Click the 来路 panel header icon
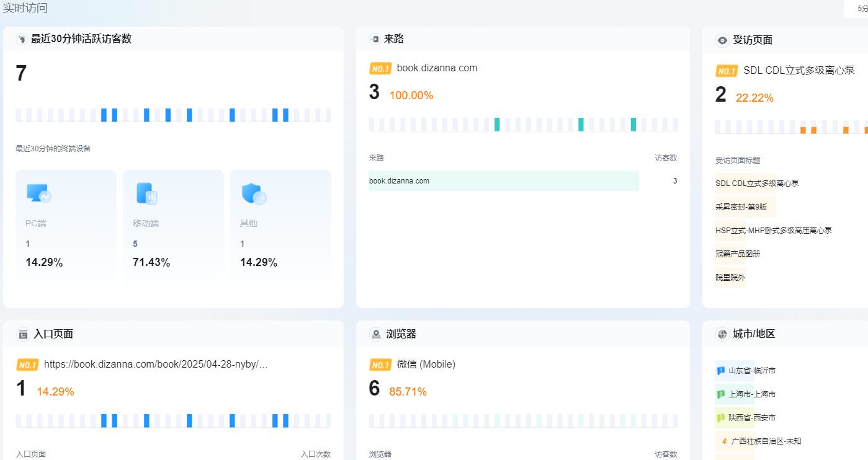 point(375,39)
